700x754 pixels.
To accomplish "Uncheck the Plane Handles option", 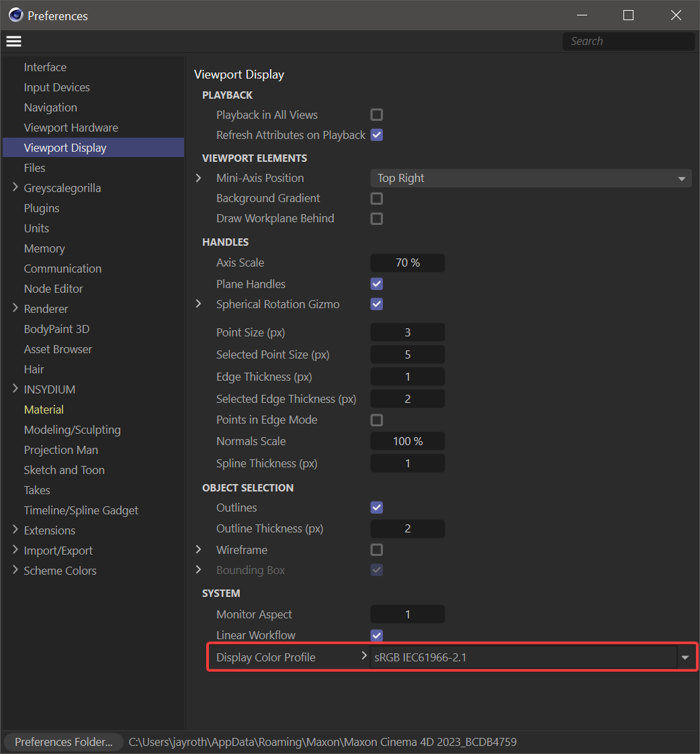I will [x=376, y=283].
